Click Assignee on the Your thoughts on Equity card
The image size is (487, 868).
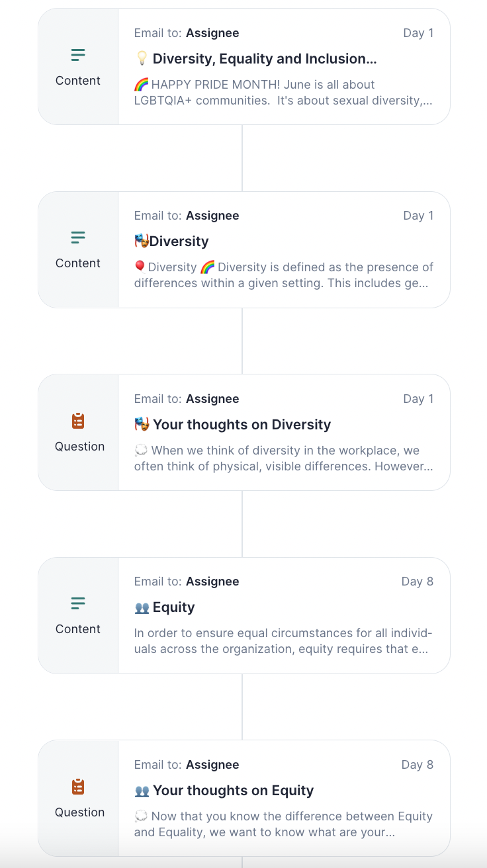point(213,764)
